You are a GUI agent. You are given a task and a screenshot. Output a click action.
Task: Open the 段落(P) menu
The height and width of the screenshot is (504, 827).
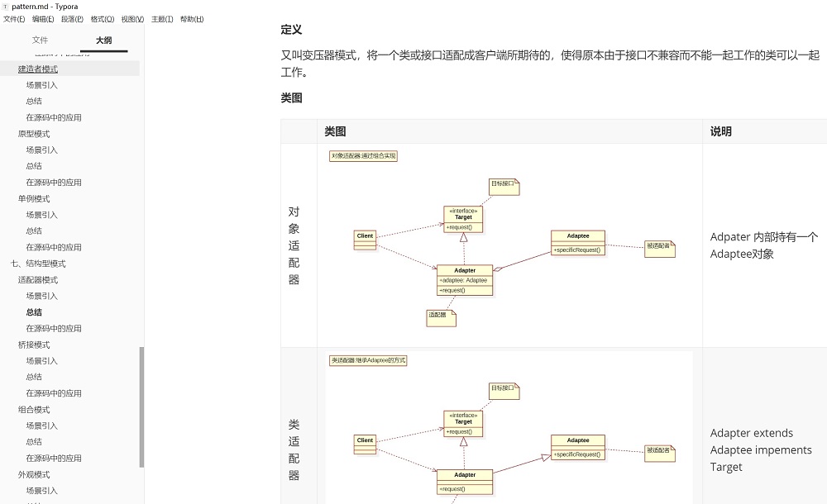pos(72,19)
